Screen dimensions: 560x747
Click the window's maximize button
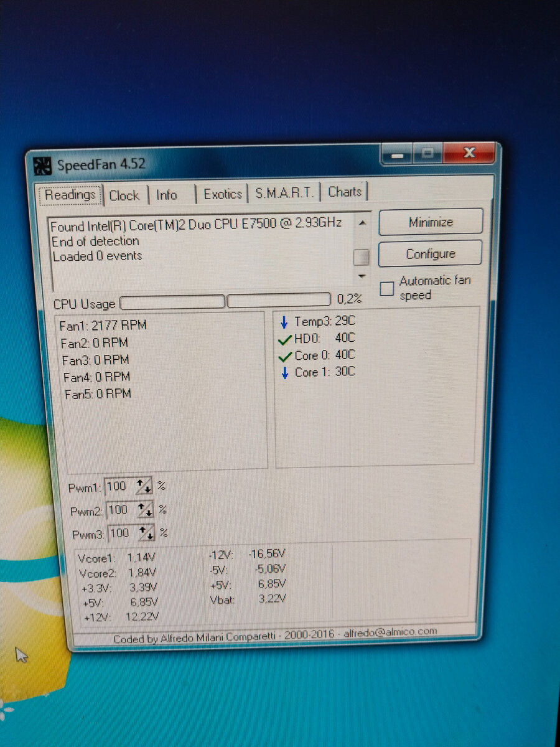[427, 153]
